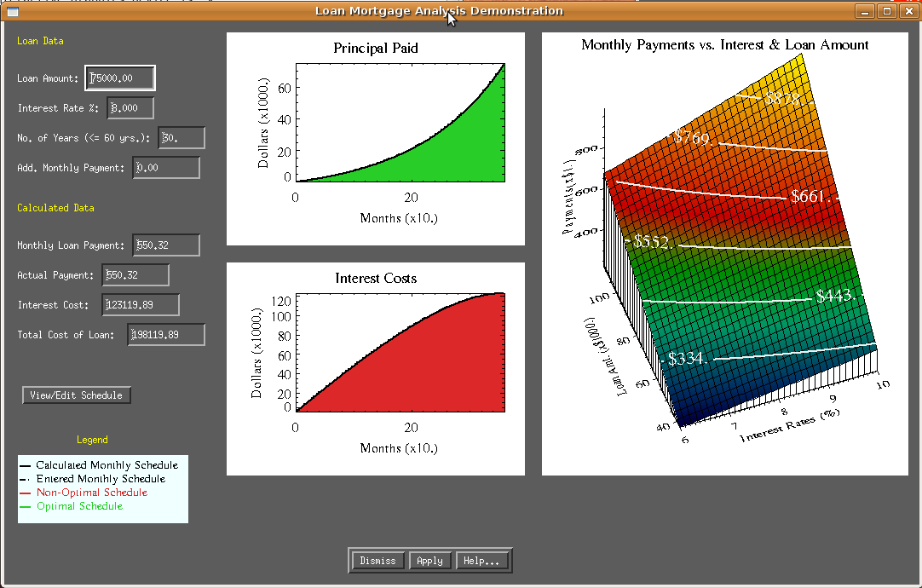This screenshot has height=588, width=922.
Task: Click the $878 contour label
Action: click(782, 98)
